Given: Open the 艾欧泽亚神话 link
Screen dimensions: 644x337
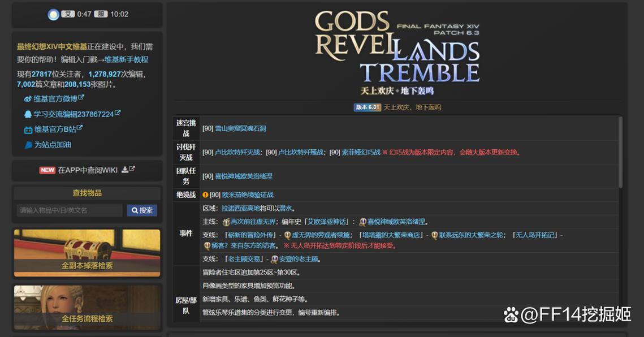Looking at the screenshot, I should pyautogui.click(x=327, y=222).
